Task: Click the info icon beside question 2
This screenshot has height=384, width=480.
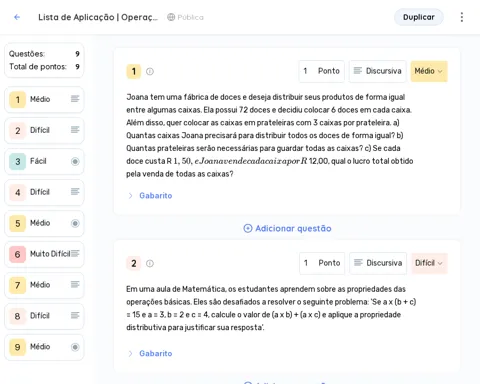Action: [150, 263]
